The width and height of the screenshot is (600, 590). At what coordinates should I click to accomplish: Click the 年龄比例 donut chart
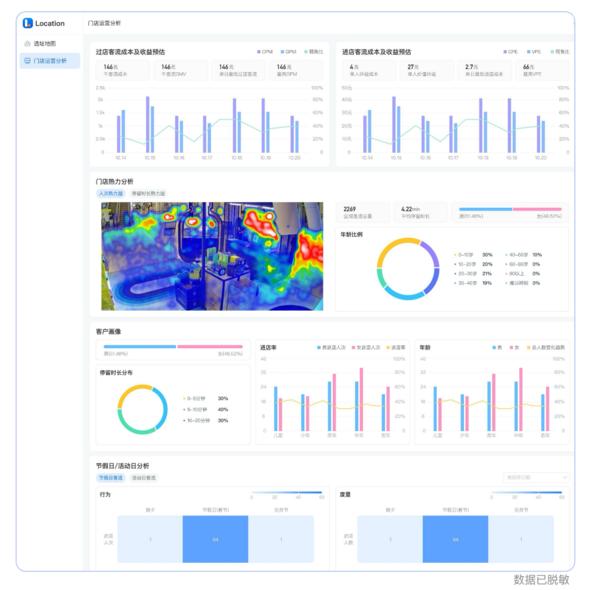coord(408,270)
